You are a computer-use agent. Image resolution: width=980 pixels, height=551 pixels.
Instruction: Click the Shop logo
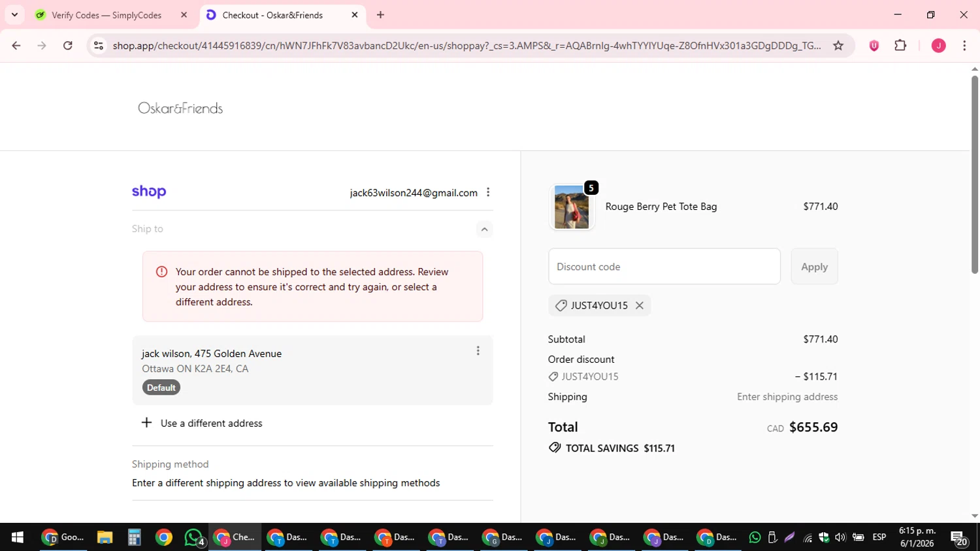pyautogui.click(x=149, y=192)
